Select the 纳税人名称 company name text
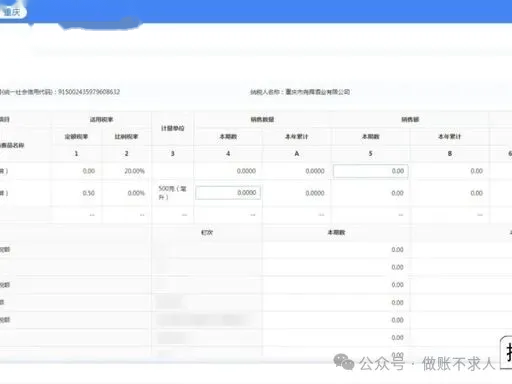The height and width of the screenshot is (384, 512). 318,92
